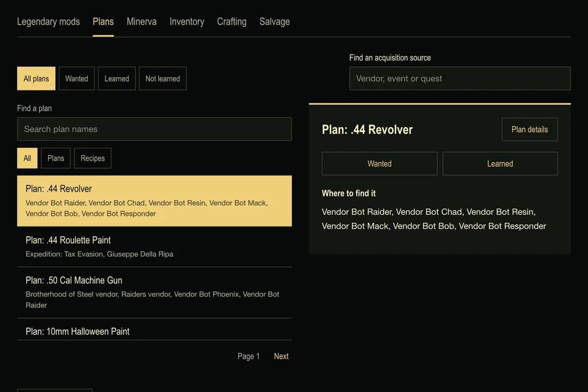Click the Page 1 indicator
Screen dimensions: 588x392
[248, 356]
